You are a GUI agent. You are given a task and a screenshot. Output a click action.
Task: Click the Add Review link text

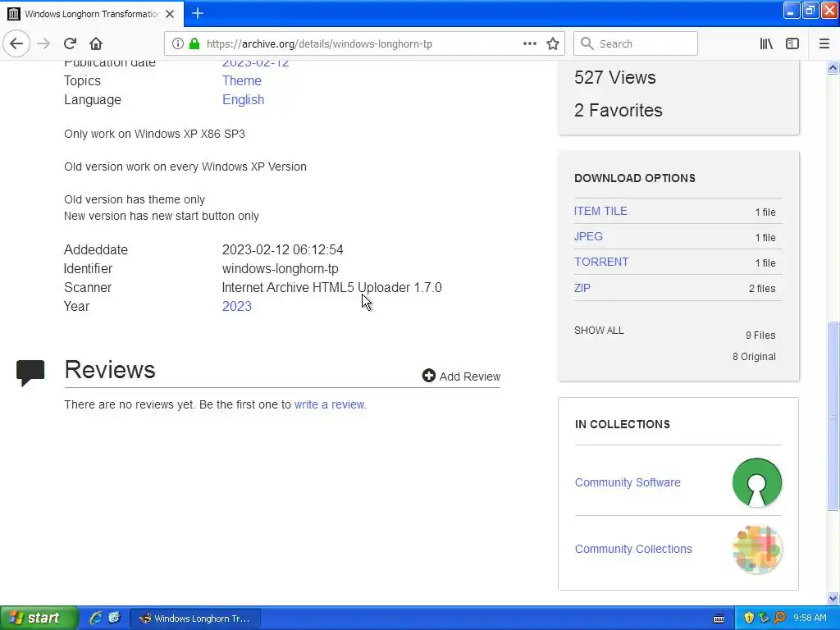coord(470,377)
